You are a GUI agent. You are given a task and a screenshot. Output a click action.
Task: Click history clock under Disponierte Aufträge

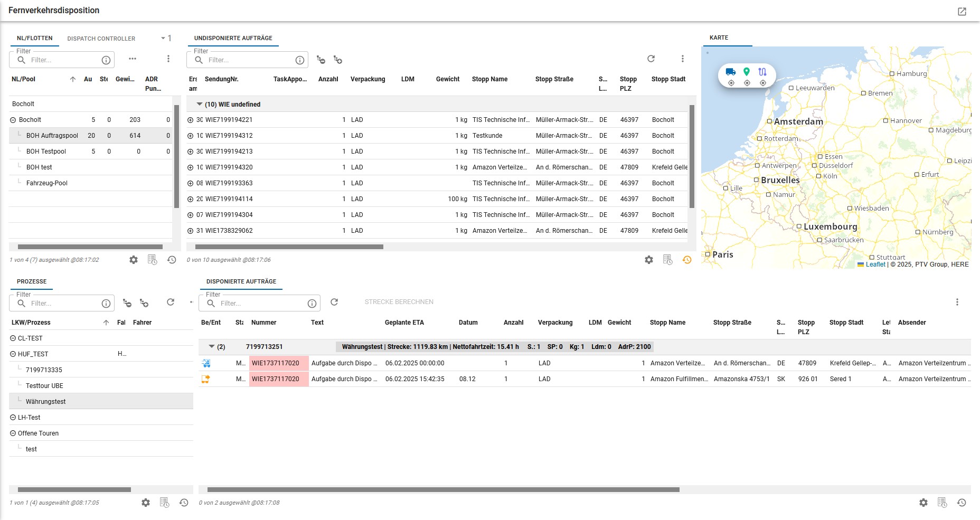coord(962,503)
